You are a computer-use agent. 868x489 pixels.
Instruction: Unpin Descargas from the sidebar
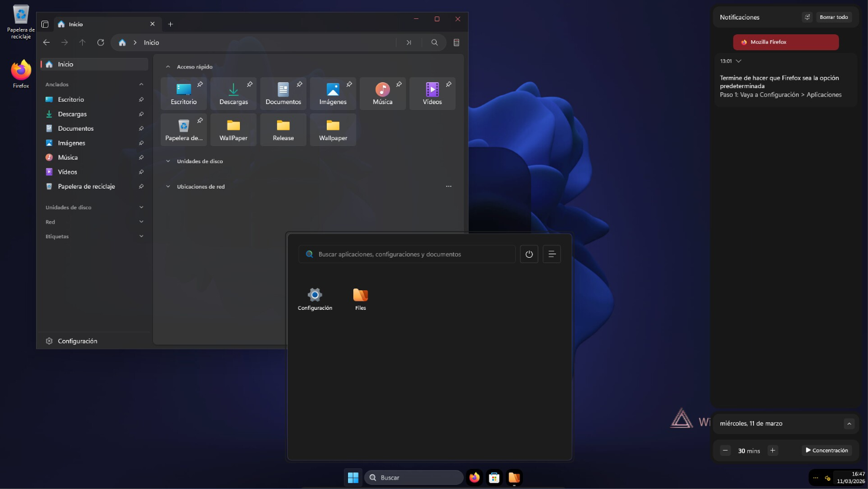click(x=141, y=114)
